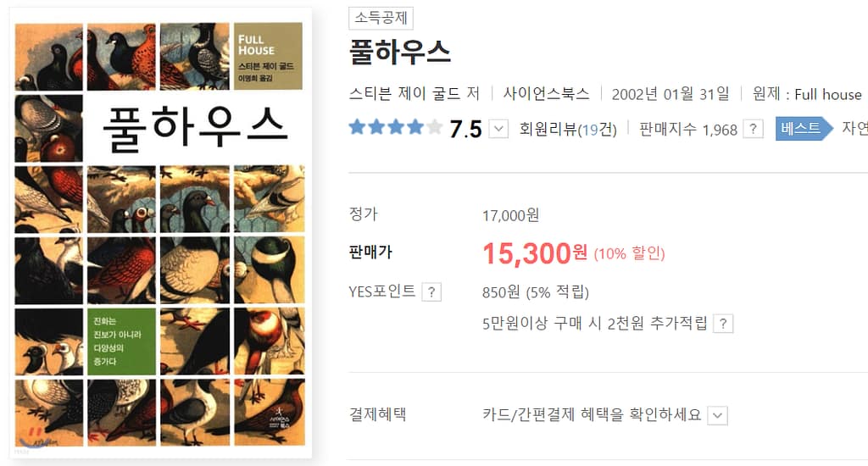This screenshot has height=466, width=868.
Task: Click Science Books publisher logo on cover
Action: pyautogui.click(x=279, y=418)
